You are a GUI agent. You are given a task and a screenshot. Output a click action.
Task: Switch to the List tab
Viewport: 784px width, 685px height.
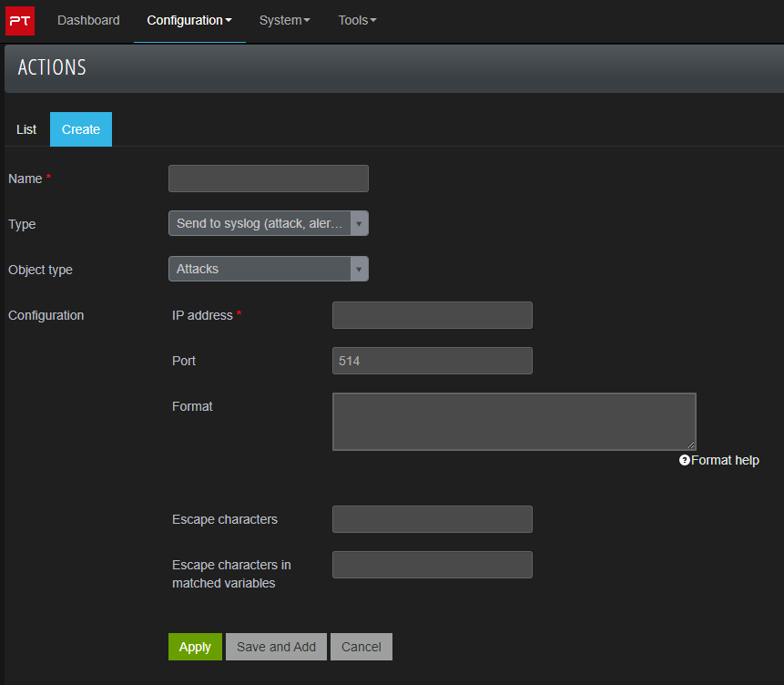tap(26, 129)
